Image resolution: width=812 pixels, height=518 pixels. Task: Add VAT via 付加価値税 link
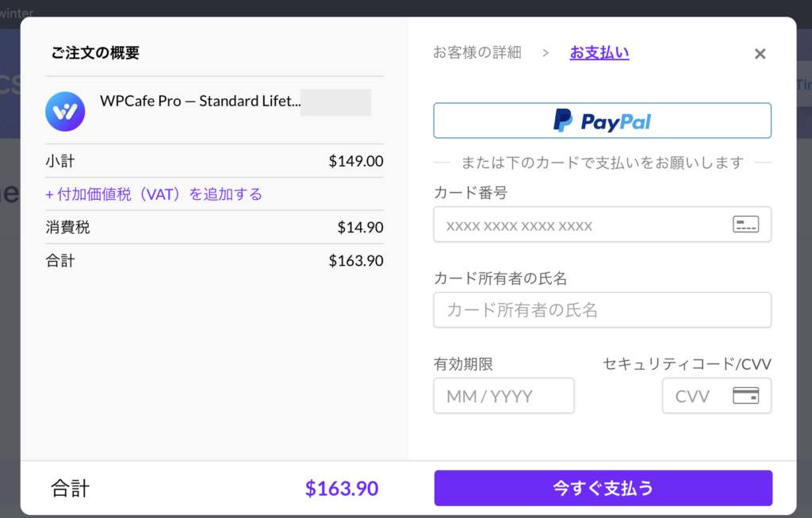point(154,194)
